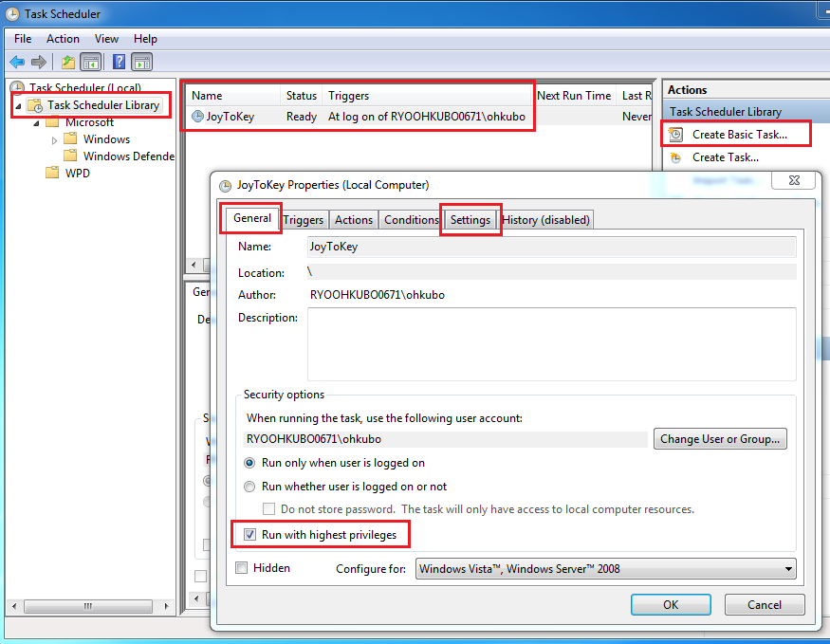Click the user account field RYOOHKUBO0671\ohkubo
Screen dimensions: 830x644
(446, 439)
